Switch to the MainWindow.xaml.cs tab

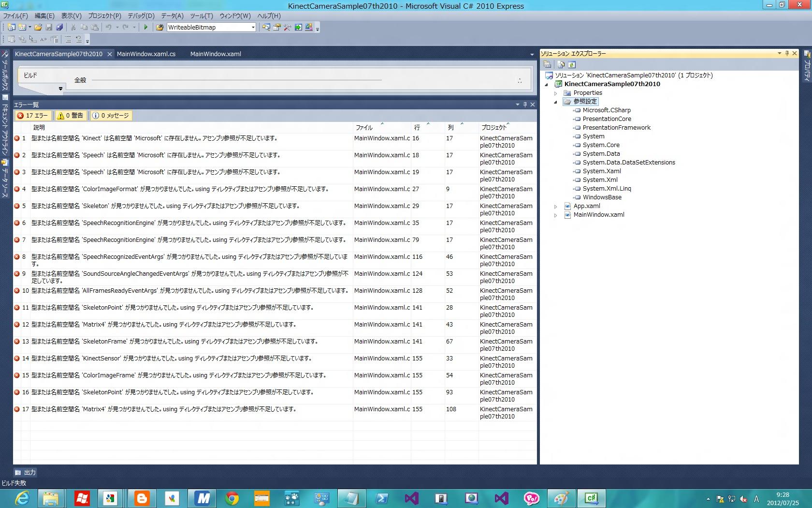tap(146, 54)
